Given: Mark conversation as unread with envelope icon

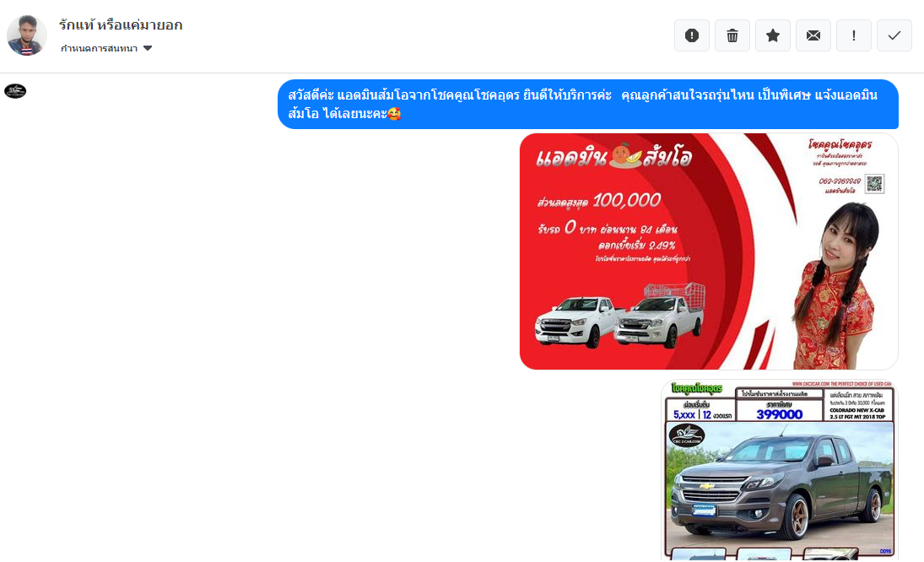Looking at the screenshot, I should click(813, 35).
